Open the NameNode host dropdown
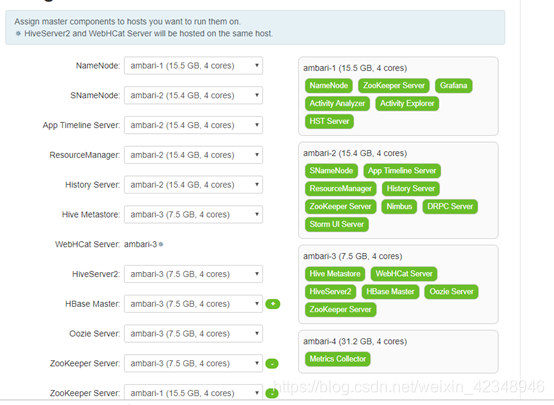Image resolution: width=554 pixels, height=405 pixels. pyautogui.click(x=193, y=66)
